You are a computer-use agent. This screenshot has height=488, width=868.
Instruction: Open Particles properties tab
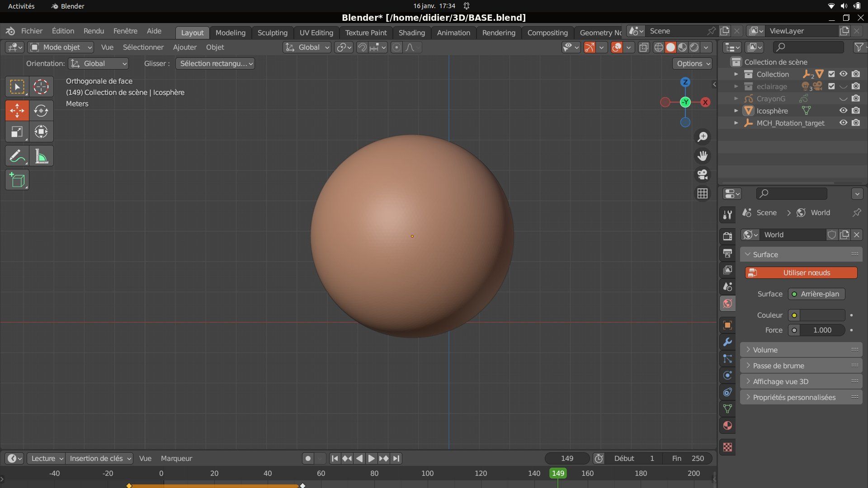coord(727,359)
